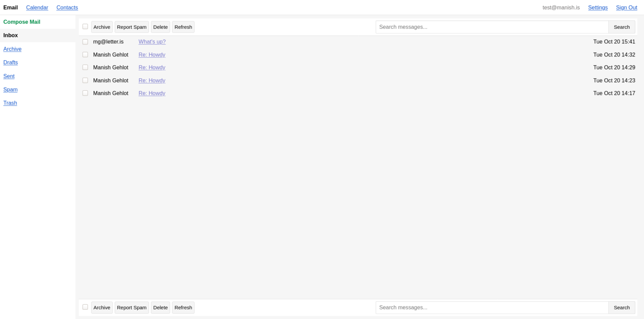Open the Archive folder
Screen dimensions: 644x319
pos(12,49)
